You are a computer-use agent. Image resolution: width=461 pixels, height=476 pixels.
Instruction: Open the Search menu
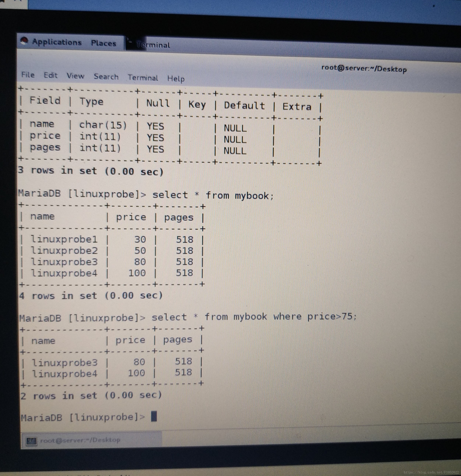pyautogui.click(x=106, y=77)
